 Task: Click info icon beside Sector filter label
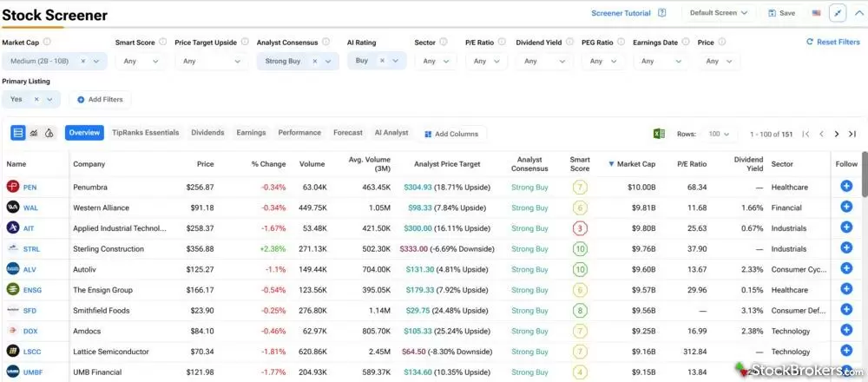coord(444,42)
